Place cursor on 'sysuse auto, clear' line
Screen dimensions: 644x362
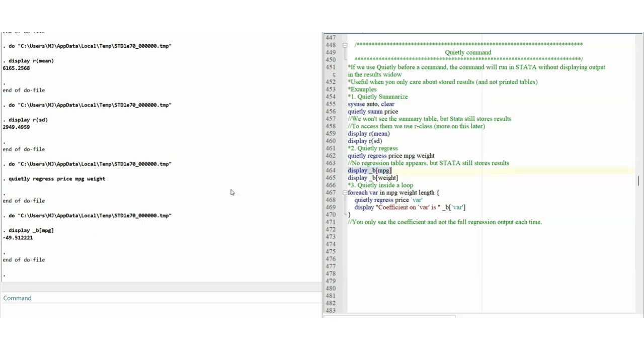click(371, 104)
